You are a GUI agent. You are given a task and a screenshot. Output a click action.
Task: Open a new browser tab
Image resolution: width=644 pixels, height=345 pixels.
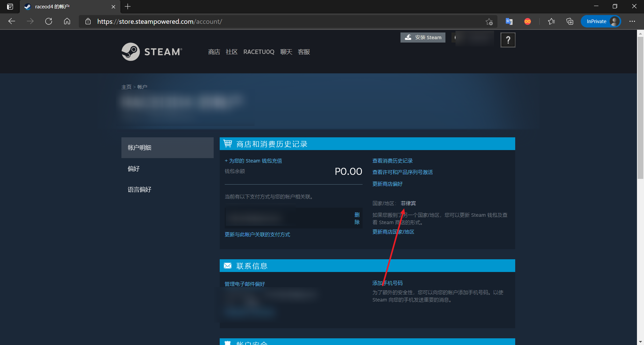tap(128, 6)
